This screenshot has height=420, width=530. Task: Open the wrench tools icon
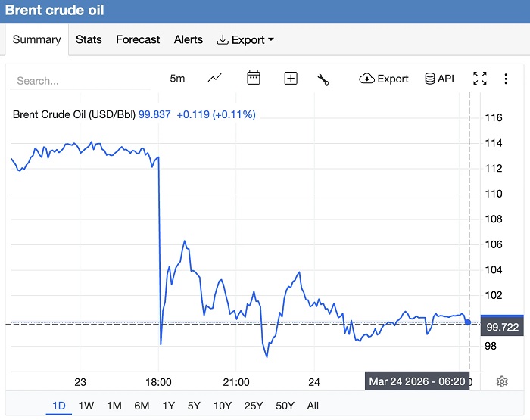pyautogui.click(x=323, y=79)
